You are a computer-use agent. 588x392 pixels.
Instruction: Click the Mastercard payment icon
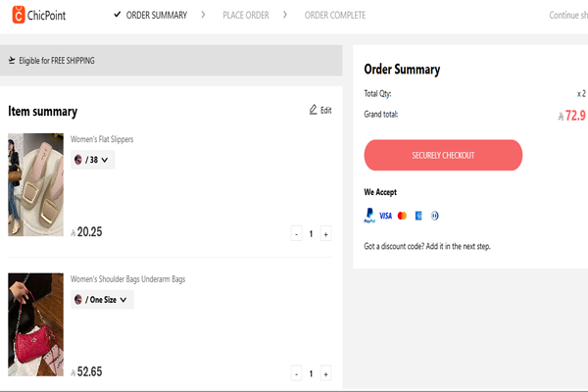402,215
